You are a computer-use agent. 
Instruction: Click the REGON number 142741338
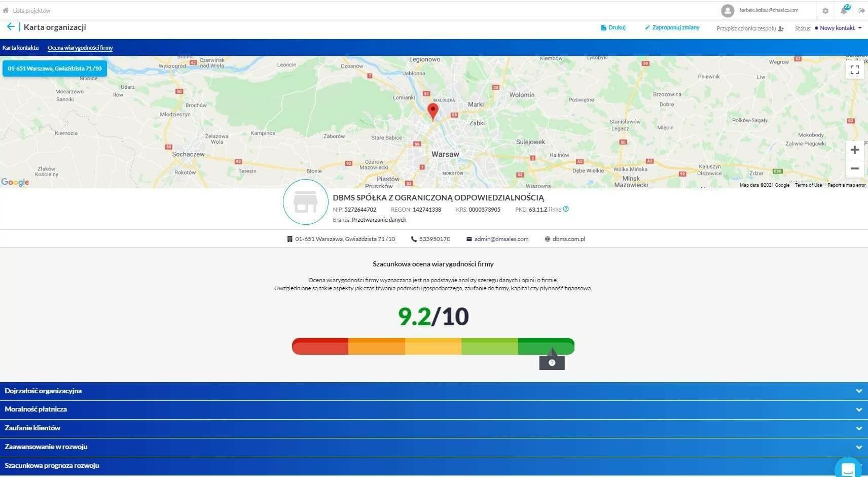pos(427,210)
